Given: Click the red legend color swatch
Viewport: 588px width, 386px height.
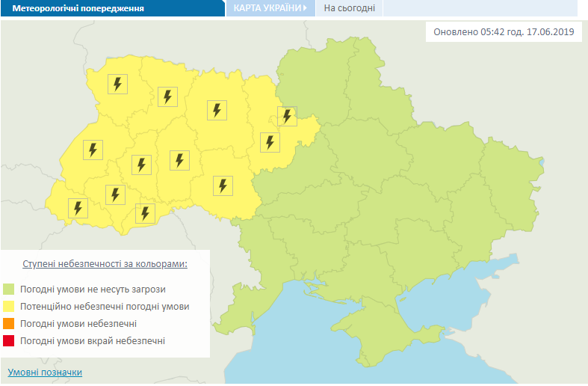Looking at the screenshot, I should coord(9,341).
